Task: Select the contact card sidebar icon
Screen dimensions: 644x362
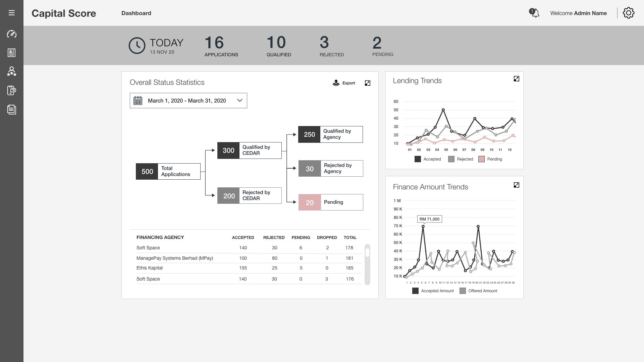Action: pos(12,53)
